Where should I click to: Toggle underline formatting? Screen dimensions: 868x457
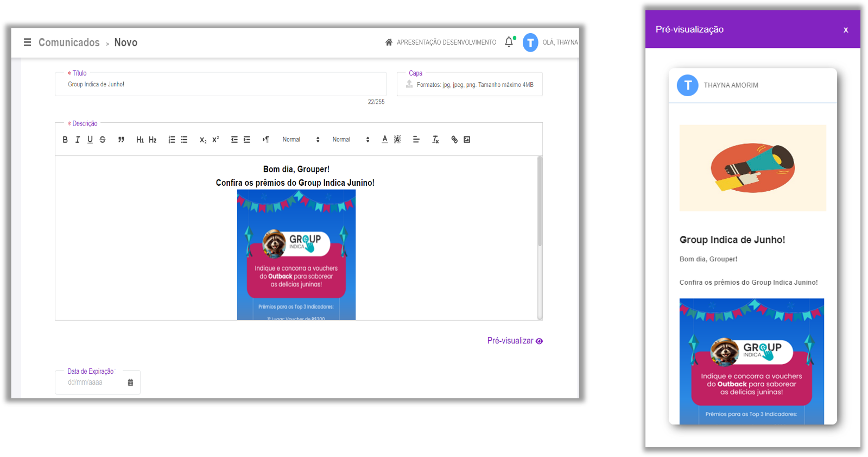(90, 140)
